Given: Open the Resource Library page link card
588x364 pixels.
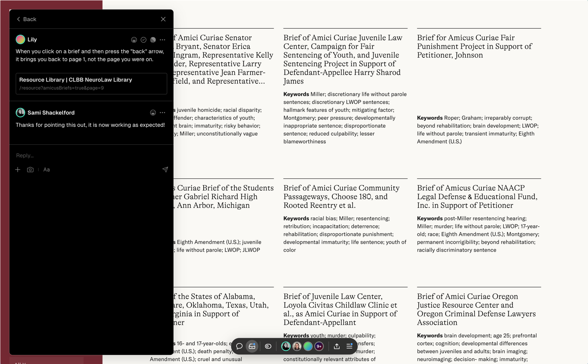Looking at the screenshot, I should pyautogui.click(x=91, y=84).
